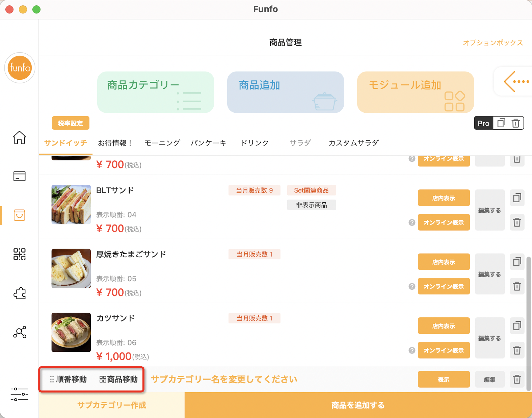Toggle オンライン表示 for 厚焼きたまごサンド

click(444, 286)
